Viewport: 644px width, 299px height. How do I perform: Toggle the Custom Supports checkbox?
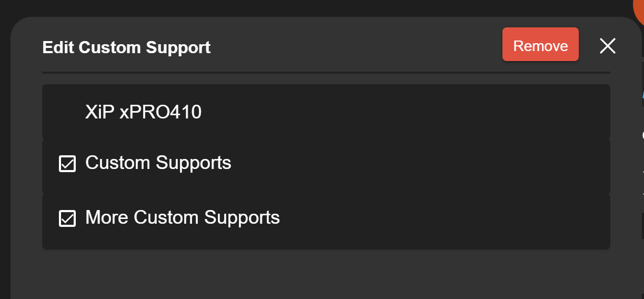click(x=67, y=164)
